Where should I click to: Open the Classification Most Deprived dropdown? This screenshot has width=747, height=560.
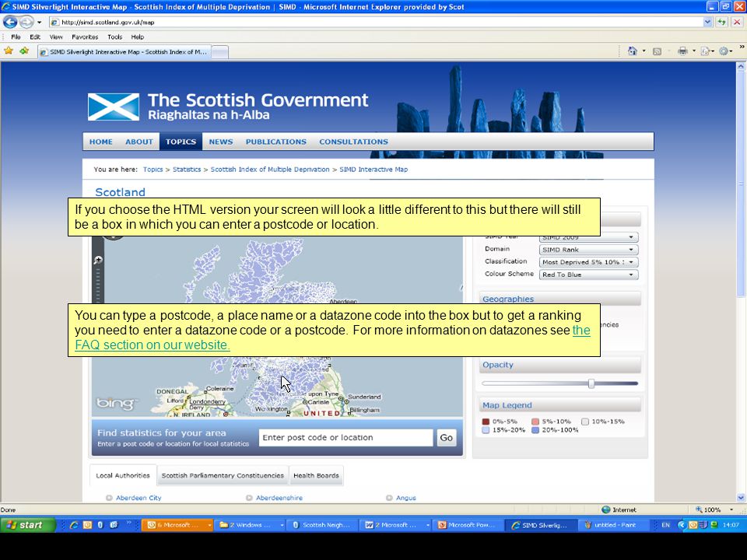click(x=588, y=262)
